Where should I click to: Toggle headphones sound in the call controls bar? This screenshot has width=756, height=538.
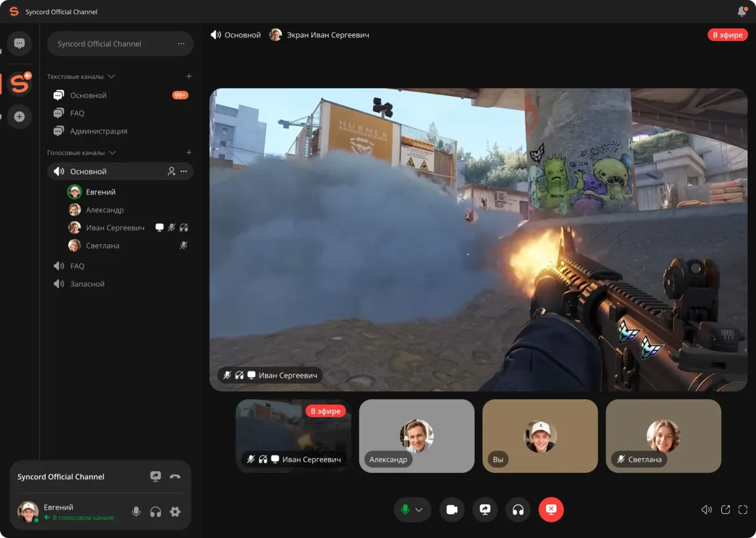pyautogui.click(x=518, y=509)
